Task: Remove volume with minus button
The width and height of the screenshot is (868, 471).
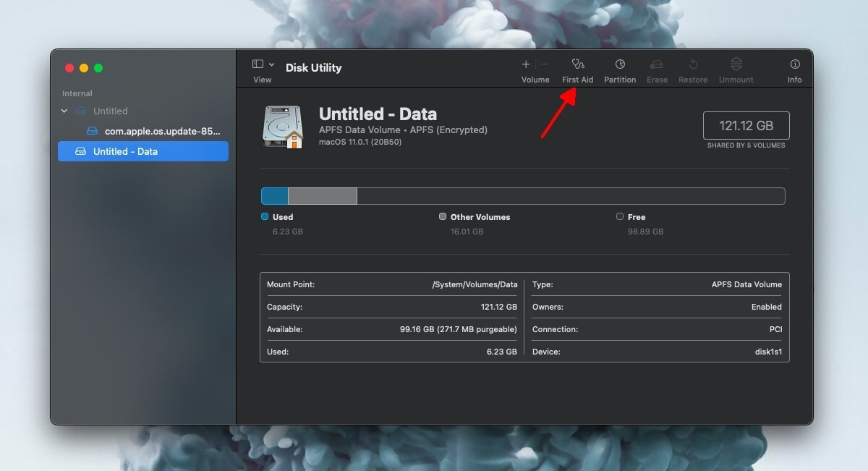Action: click(545, 64)
